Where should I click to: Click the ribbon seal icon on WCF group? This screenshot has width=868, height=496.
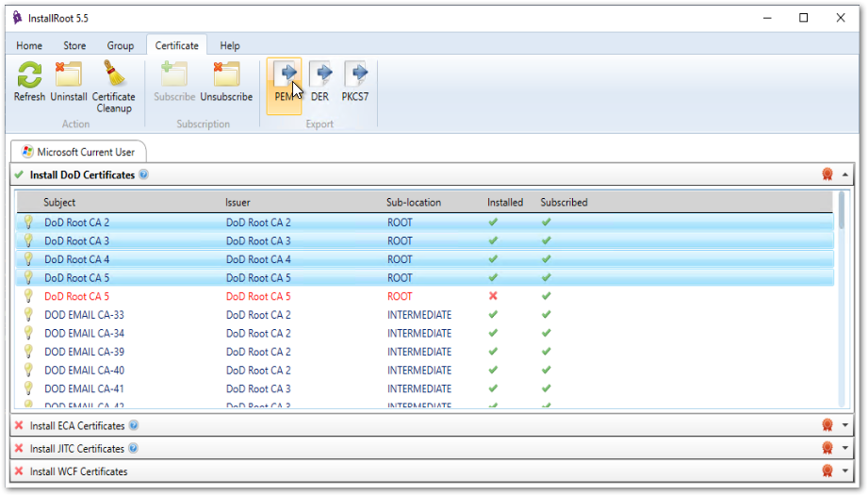click(x=827, y=471)
